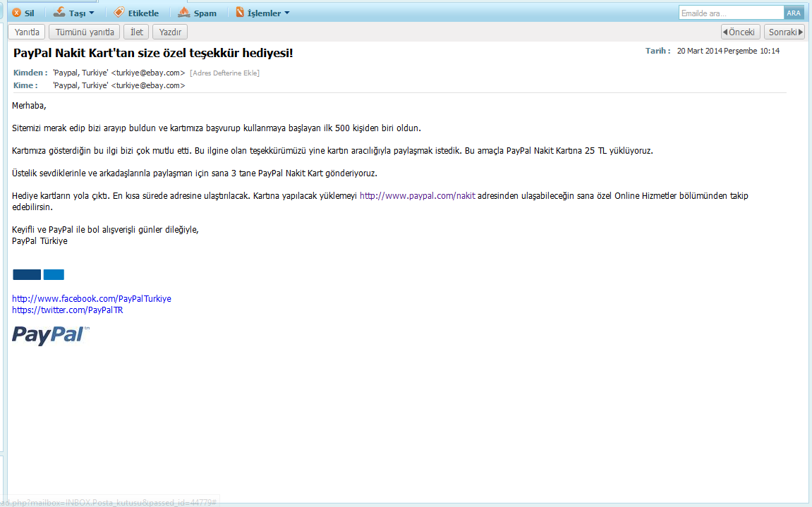Viewport: 812px width, 507px height.
Task: Open the facebook.com/PayPalTurkiye link
Action: [92, 299]
